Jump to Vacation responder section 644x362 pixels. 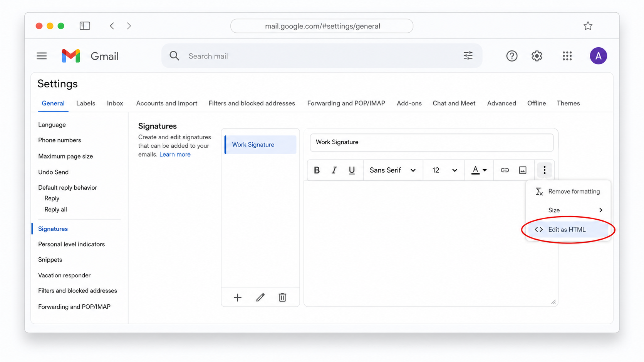pos(64,275)
